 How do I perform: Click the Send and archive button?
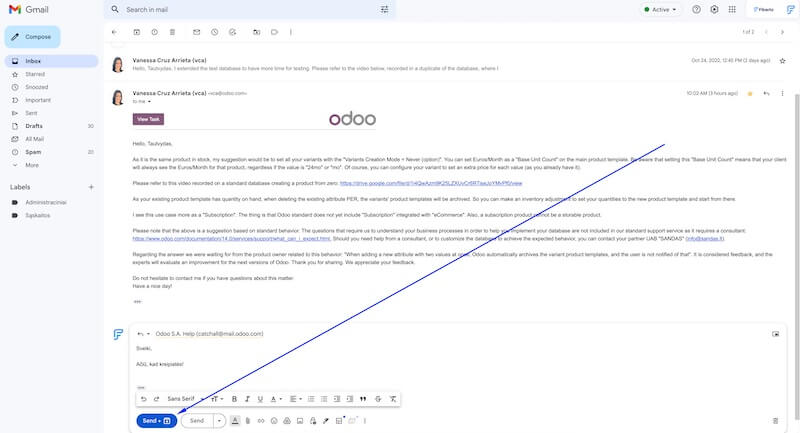click(156, 421)
